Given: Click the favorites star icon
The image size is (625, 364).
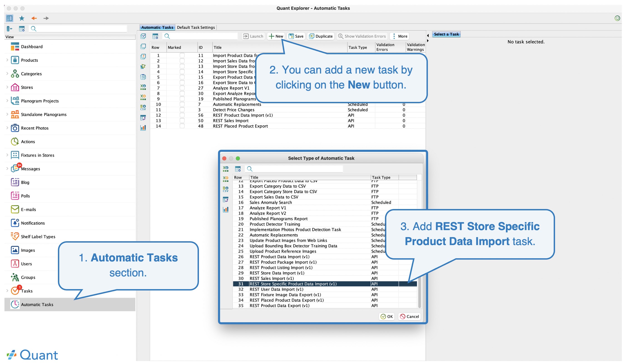Looking at the screenshot, I should coord(22,18).
